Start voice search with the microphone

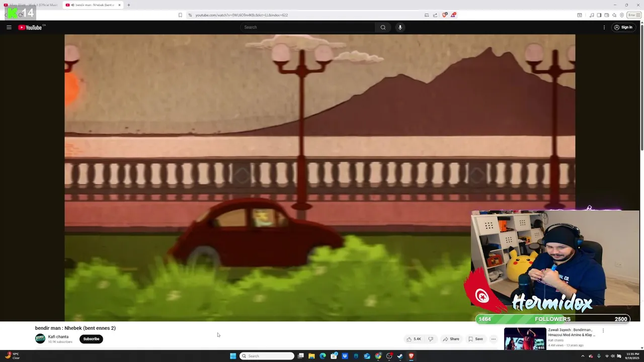point(400,27)
